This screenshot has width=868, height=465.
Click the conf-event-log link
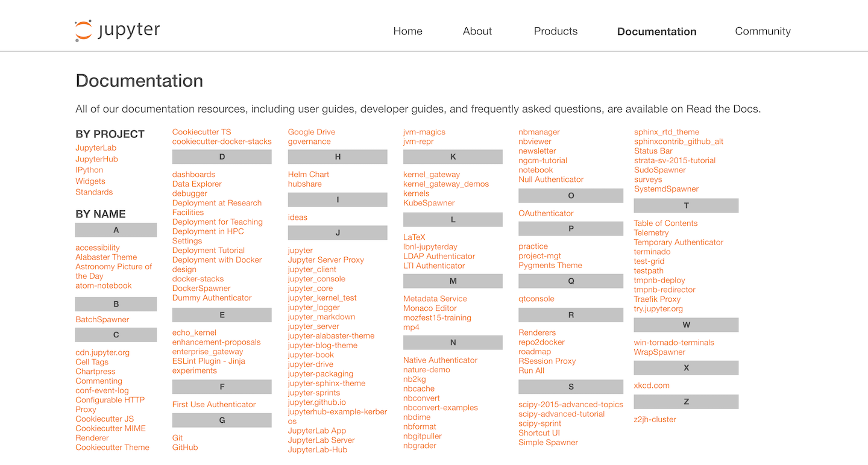(102, 390)
